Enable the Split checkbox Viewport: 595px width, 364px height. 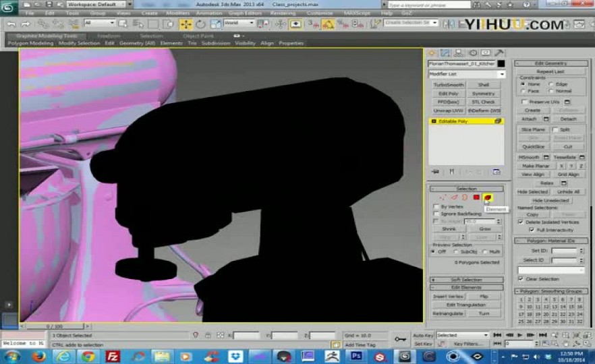tap(555, 129)
